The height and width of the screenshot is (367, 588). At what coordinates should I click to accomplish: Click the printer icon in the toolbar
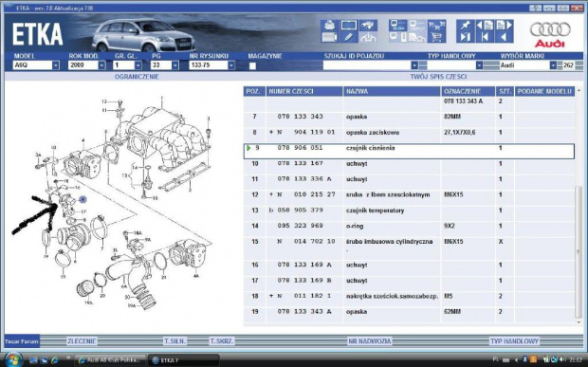(329, 25)
